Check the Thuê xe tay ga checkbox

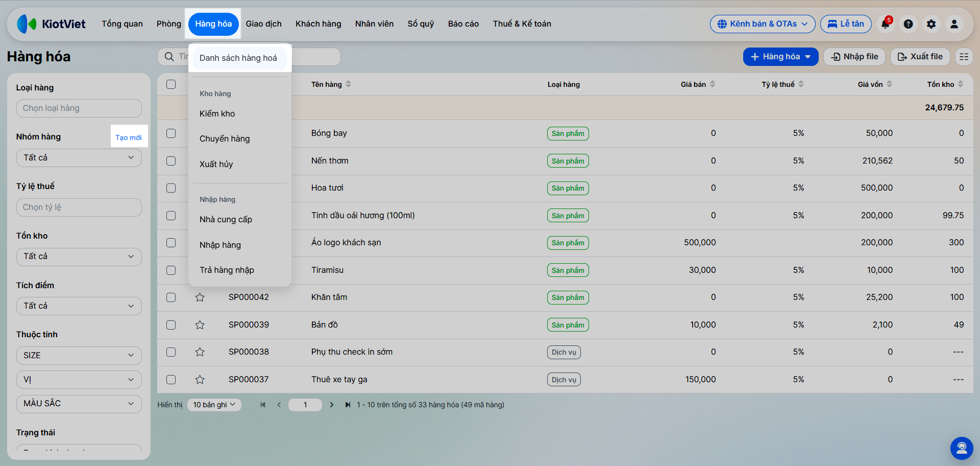coord(171,380)
